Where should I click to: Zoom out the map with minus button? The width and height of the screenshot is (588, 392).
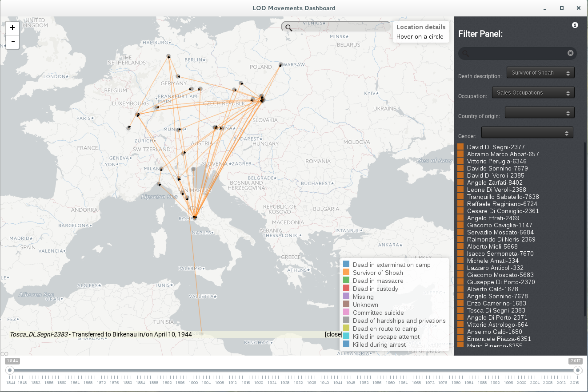[x=12, y=42]
